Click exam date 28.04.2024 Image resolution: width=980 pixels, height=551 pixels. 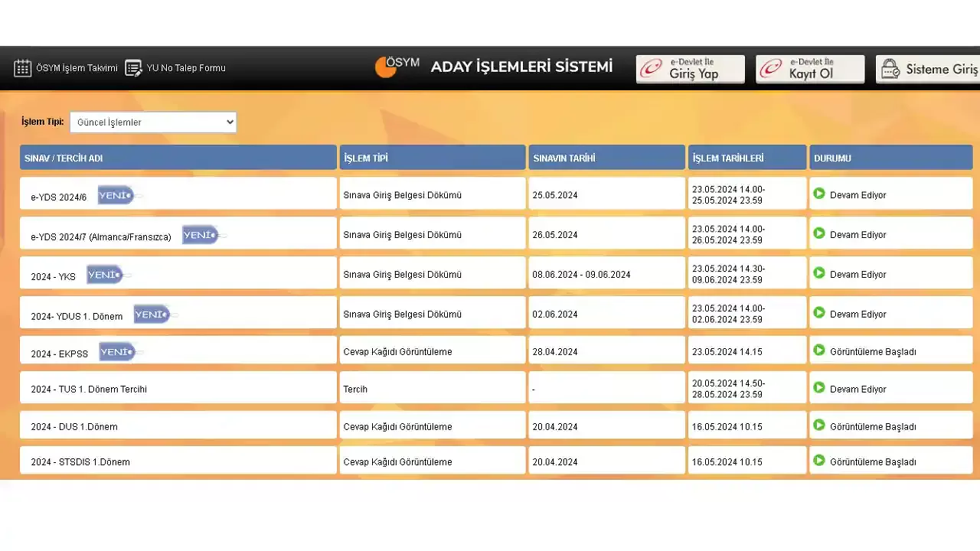coord(555,352)
